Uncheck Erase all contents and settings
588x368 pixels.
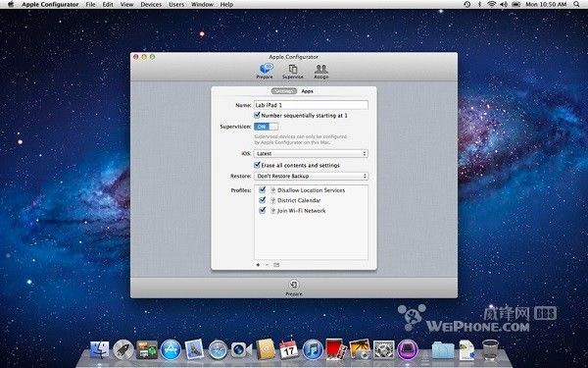(257, 165)
